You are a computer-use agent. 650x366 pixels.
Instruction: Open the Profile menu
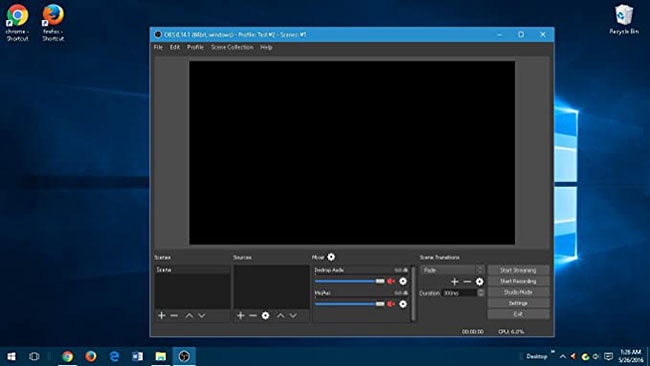(x=195, y=47)
